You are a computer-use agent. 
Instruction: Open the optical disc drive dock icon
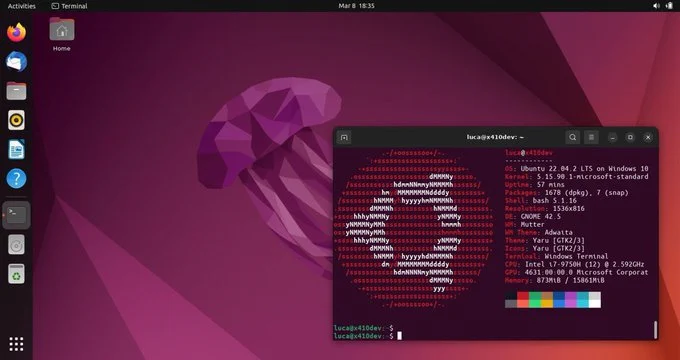pyautogui.click(x=16, y=245)
